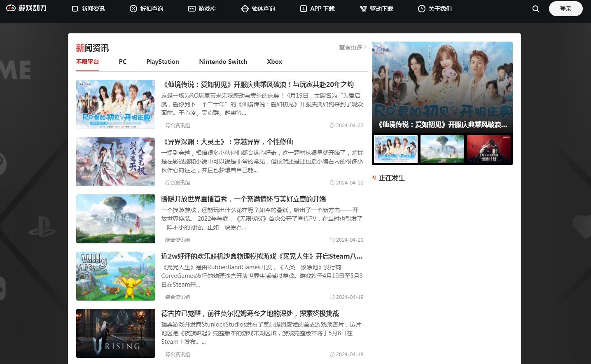Click the 折扣查询 discount icon

point(133,9)
